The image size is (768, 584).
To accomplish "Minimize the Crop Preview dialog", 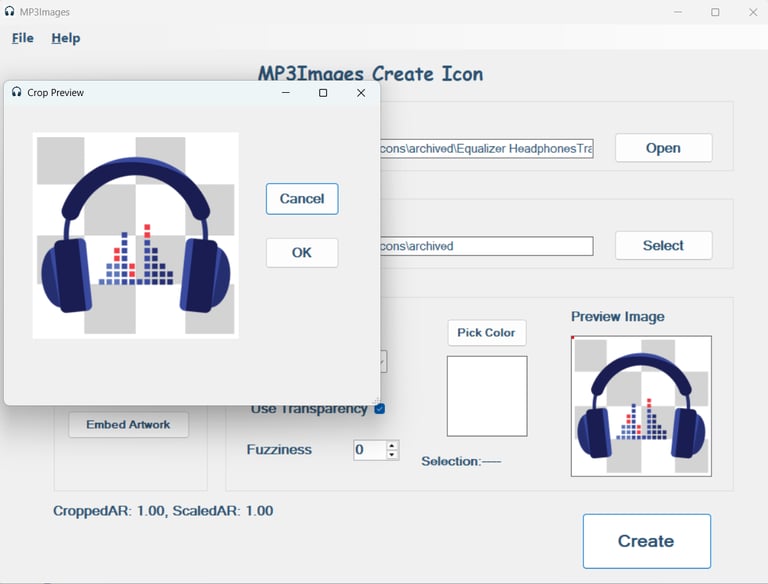I will (x=286, y=93).
